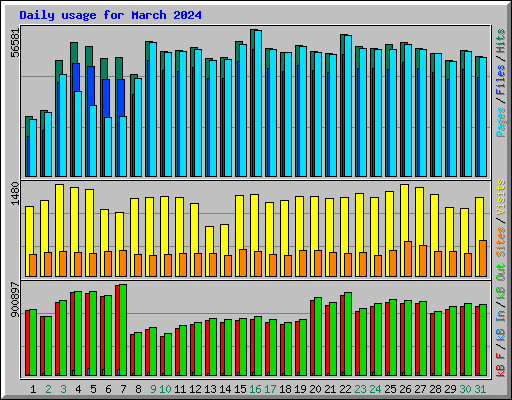Screen dimensions: 512x400
Task: Click day label 5 on the x-axis
Action: click(x=93, y=389)
